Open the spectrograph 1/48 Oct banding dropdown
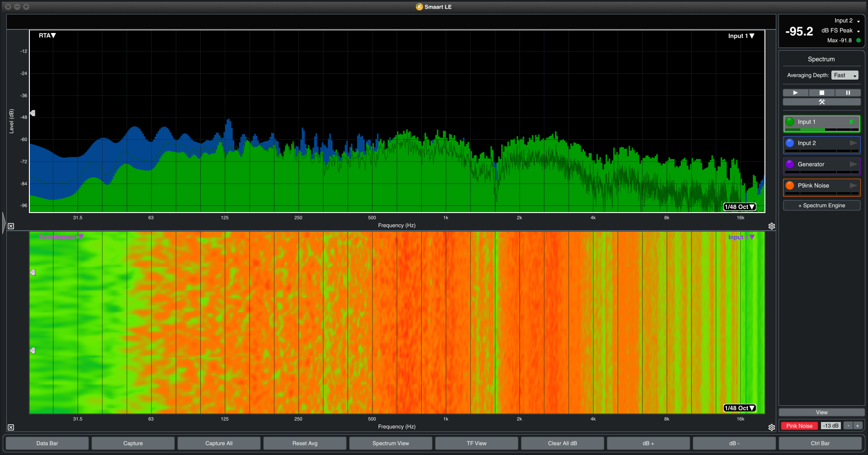 click(740, 408)
